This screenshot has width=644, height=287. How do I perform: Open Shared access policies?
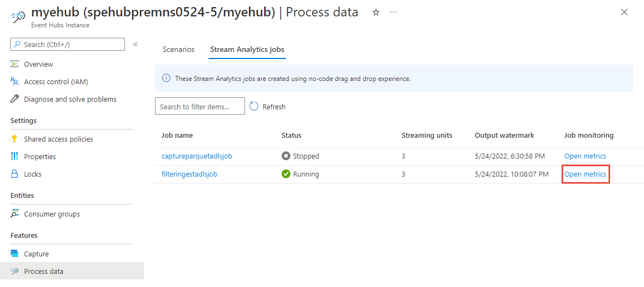click(x=59, y=139)
